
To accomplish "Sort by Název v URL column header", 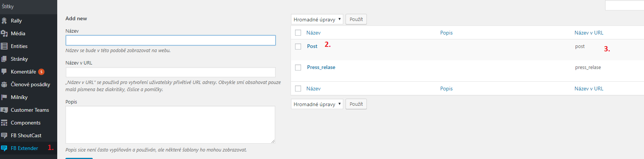I will [x=589, y=33].
